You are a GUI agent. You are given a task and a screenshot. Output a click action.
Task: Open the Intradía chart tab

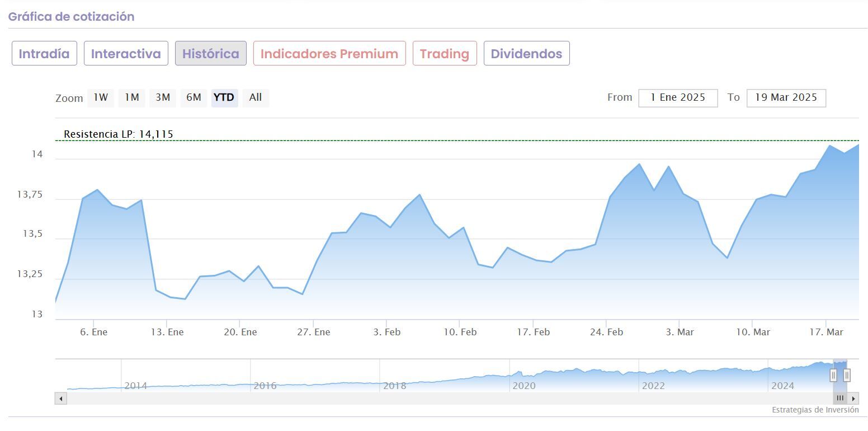44,54
